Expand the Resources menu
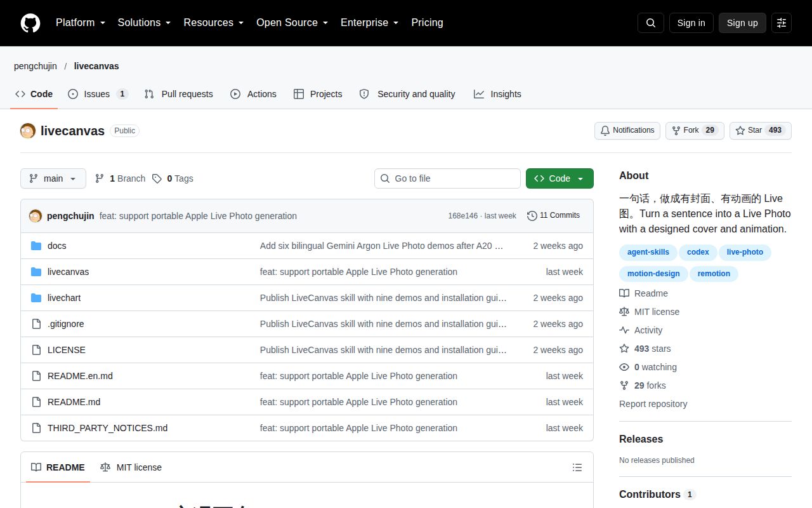 [x=214, y=23]
